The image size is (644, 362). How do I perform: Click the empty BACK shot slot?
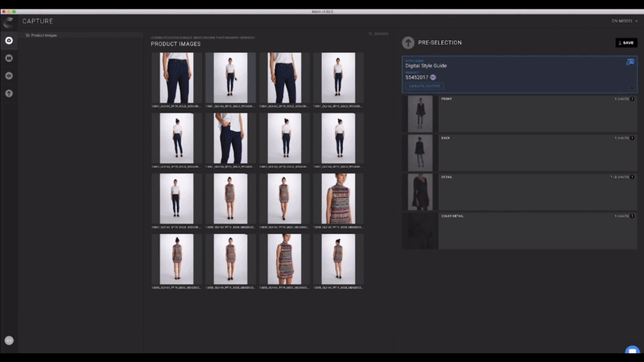coord(538,153)
